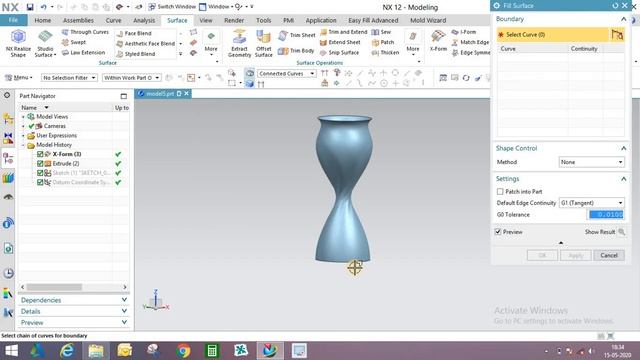Select the I-Form command

464,32
